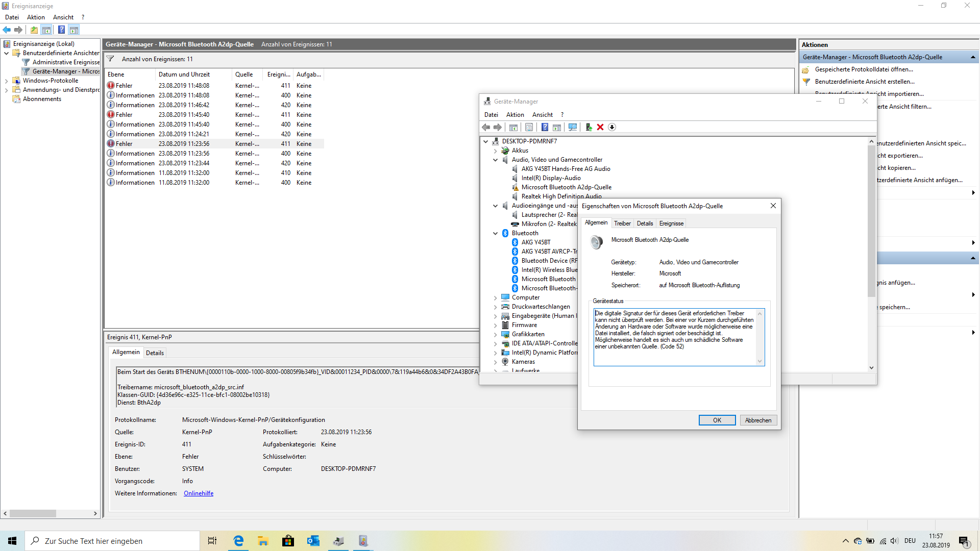Screen dimensions: 980x551
Task: Show hidden system tray icons chevron
Action: coord(845,541)
